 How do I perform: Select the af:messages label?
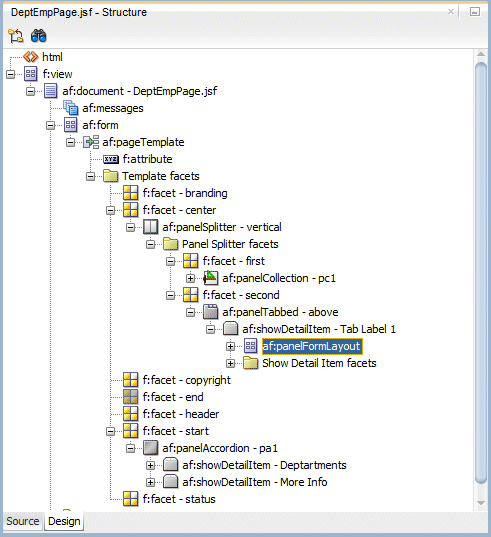(x=113, y=108)
